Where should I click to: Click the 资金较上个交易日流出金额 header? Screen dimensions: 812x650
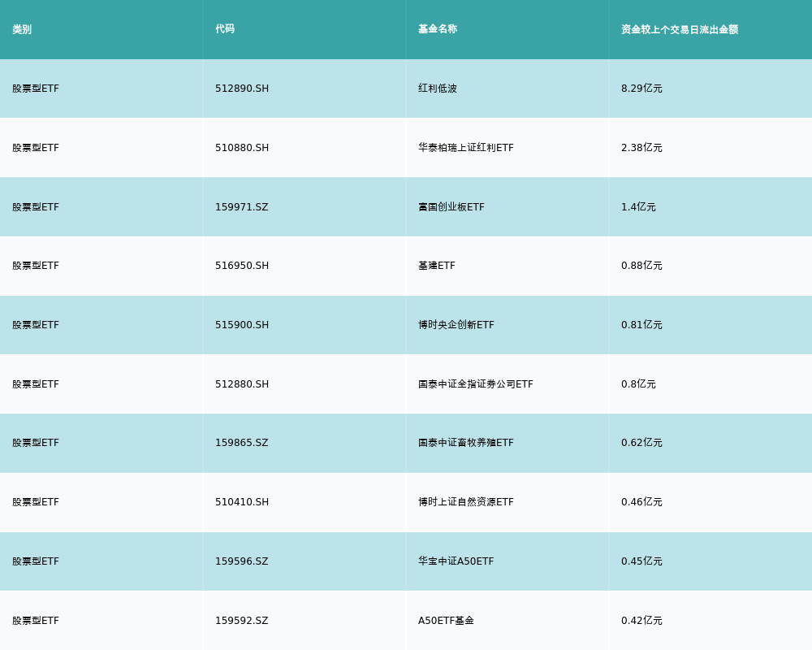tap(680, 29)
